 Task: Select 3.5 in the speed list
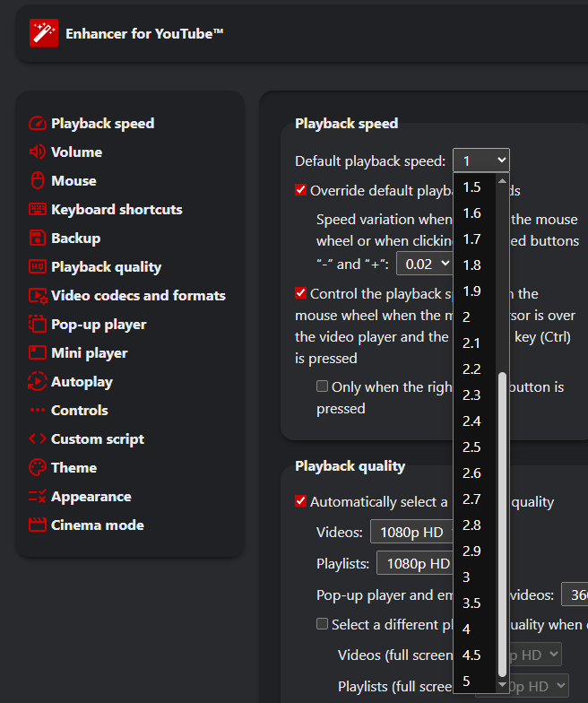[x=474, y=603]
